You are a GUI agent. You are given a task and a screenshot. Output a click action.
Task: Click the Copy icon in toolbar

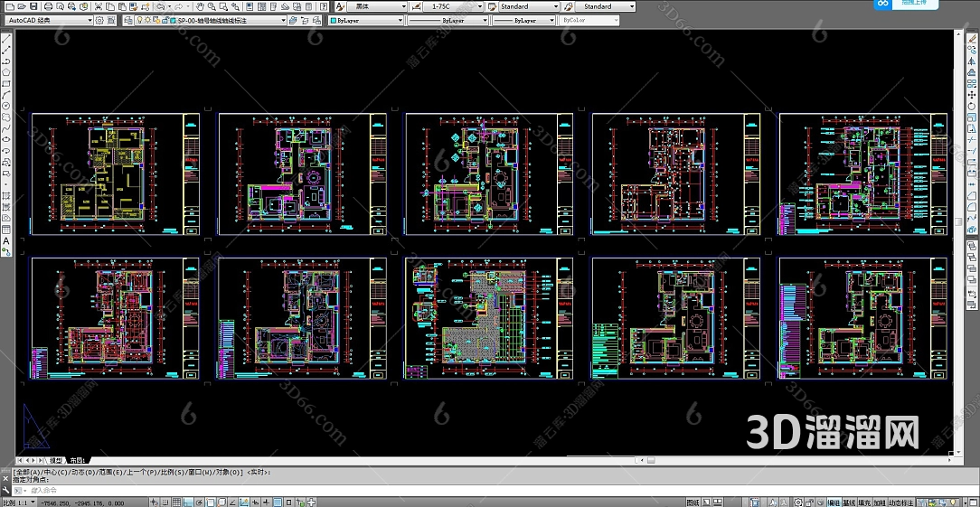click(x=110, y=6)
